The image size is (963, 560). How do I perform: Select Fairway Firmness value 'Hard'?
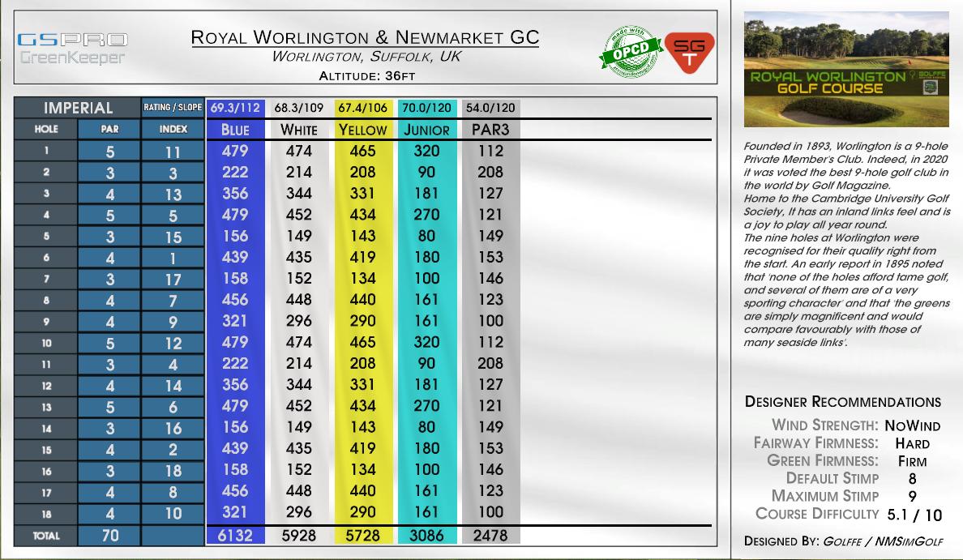tap(912, 443)
